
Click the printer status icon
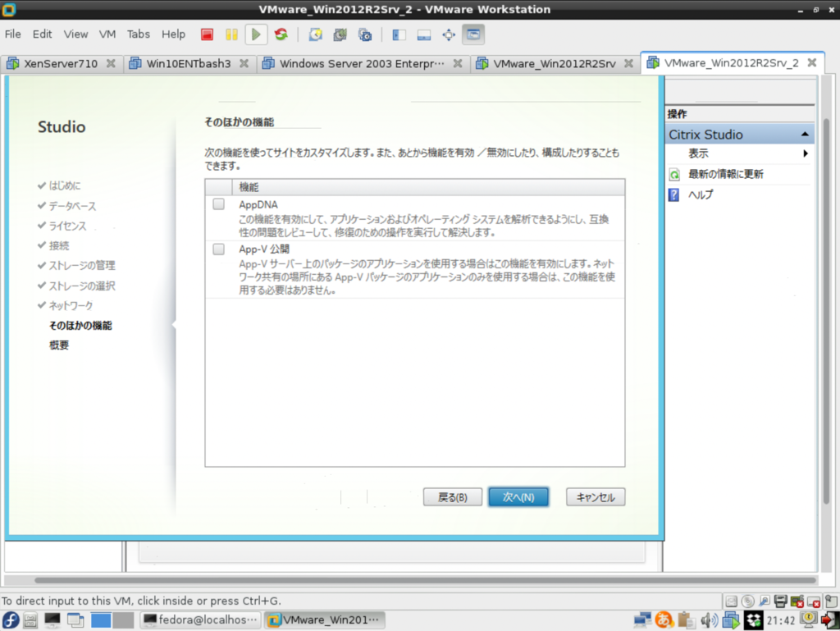click(781, 601)
